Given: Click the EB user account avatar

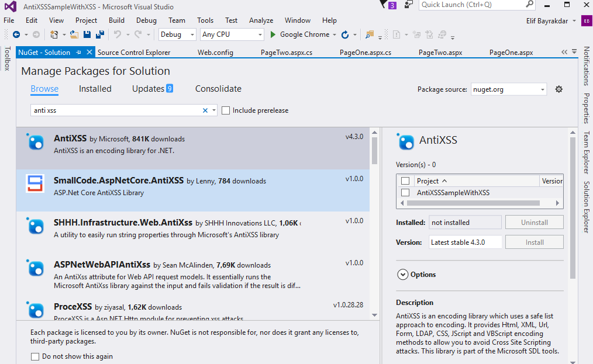Looking at the screenshot, I should pos(587,21).
